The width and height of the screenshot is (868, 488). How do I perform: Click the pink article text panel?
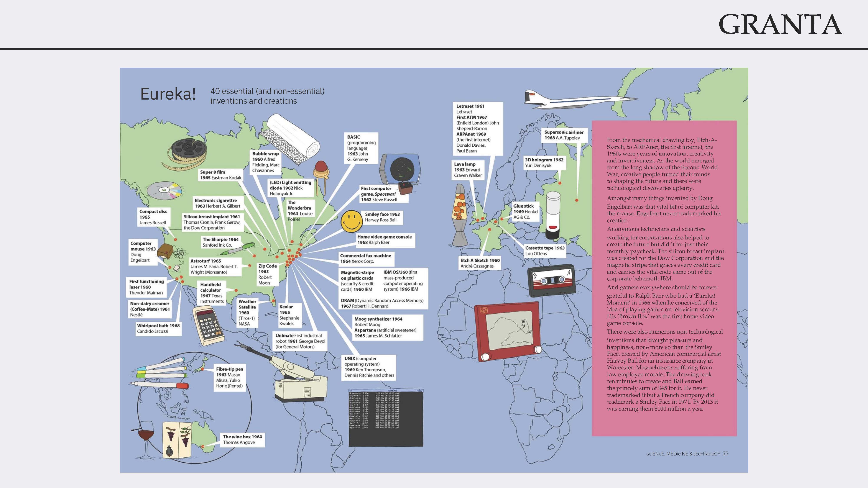(x=664, y=278)
